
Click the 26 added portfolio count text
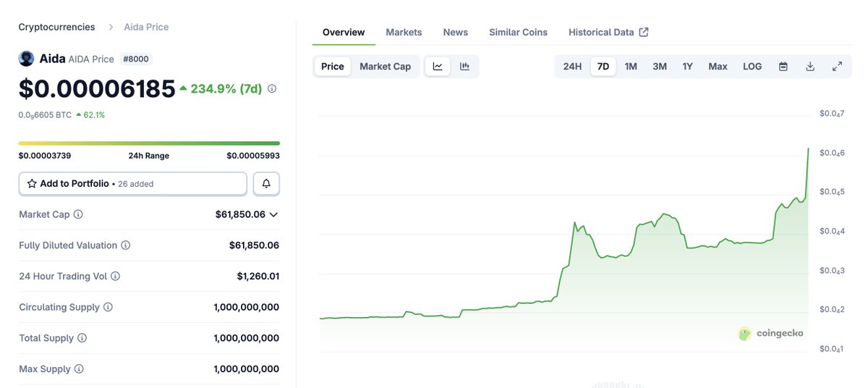tap(136, 184)
